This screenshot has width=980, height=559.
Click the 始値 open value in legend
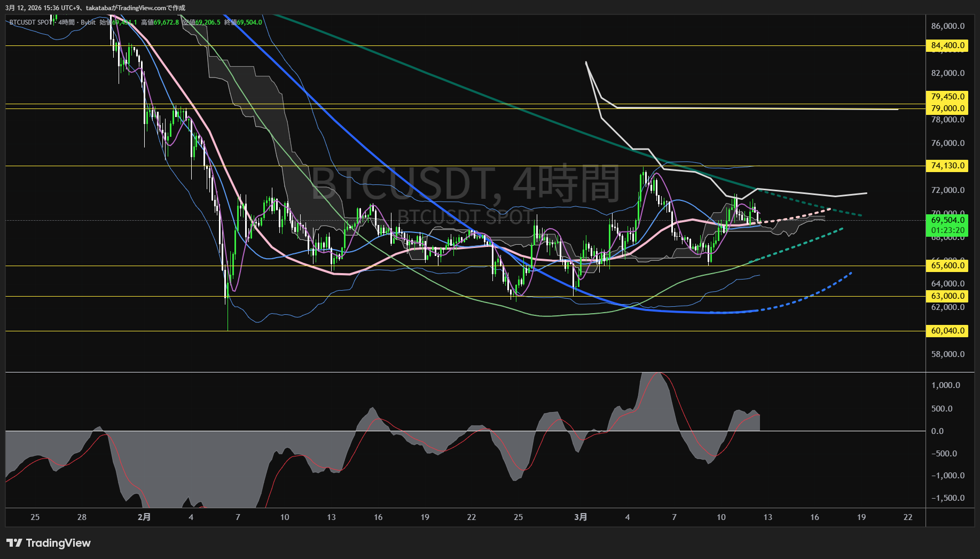pyautogui.click(x=118, y=22)
